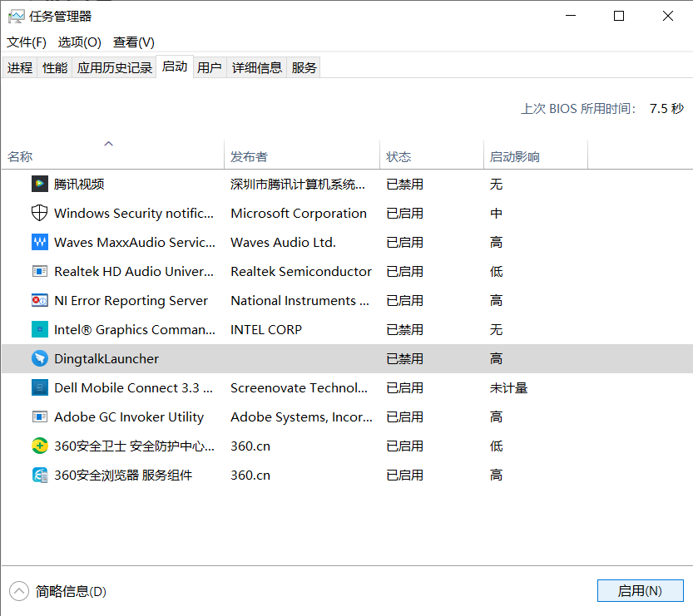
Task: Click the Waves MaxxAudio icon
Action: tap(40, 242)
